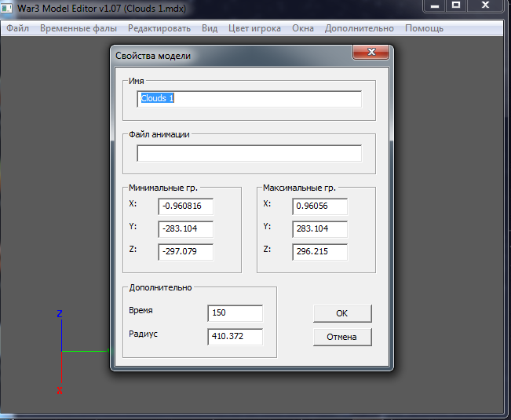The image size is (511, 420).
Task: Open the Помощь menu
Action: point(424,28)
